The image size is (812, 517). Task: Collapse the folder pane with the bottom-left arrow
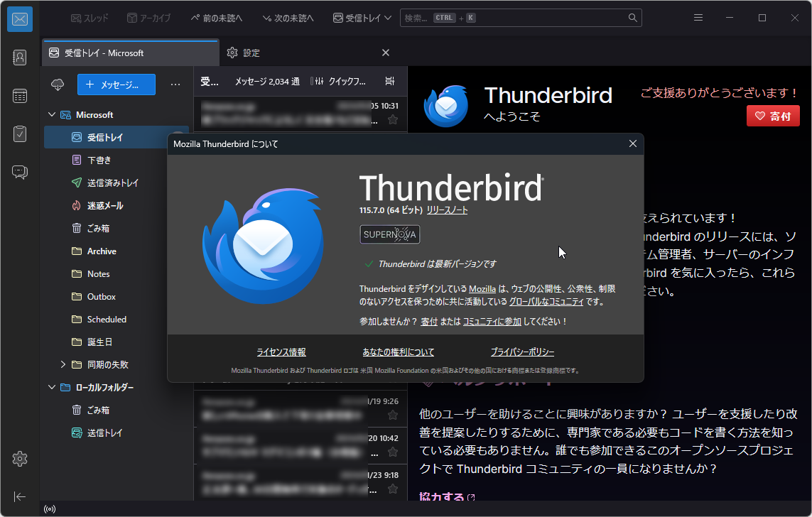(19, 496)
